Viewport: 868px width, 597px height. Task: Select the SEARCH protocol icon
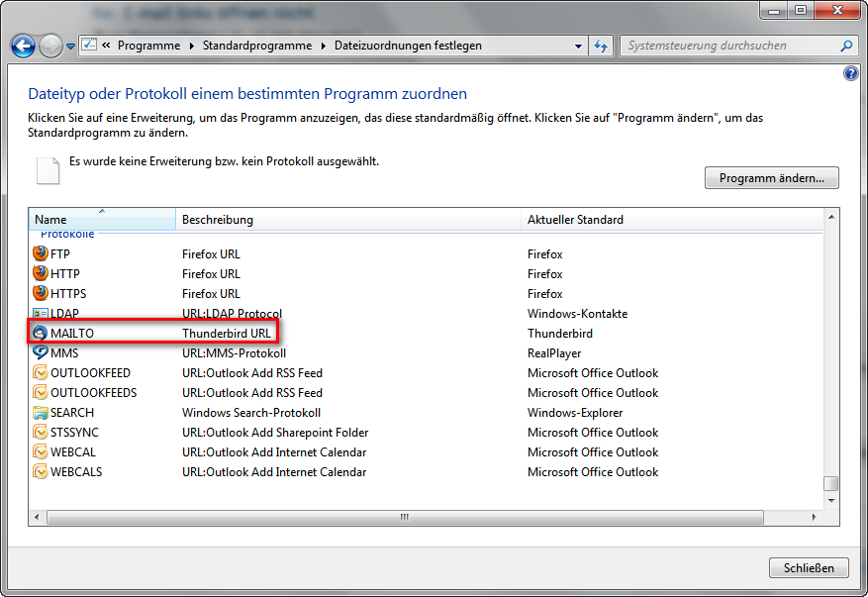(x=41, y=413)
